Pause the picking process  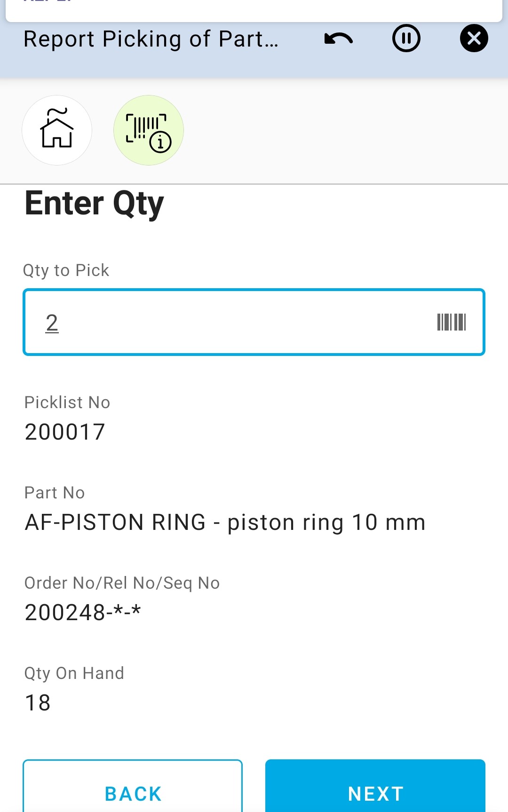[x=406, y=39]
